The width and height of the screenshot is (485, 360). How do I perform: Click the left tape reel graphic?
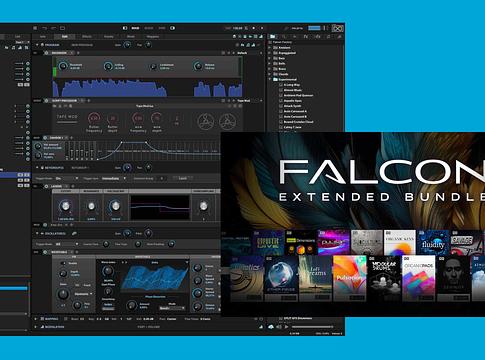coord(206,122)
